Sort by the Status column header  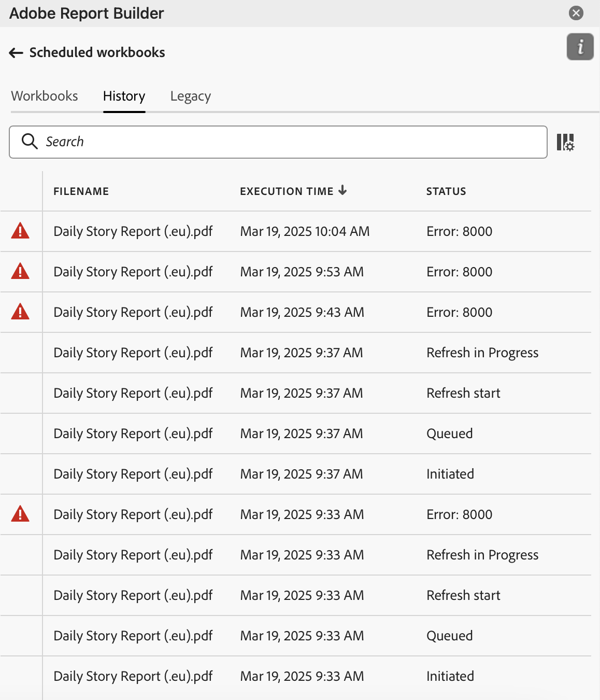446,191
